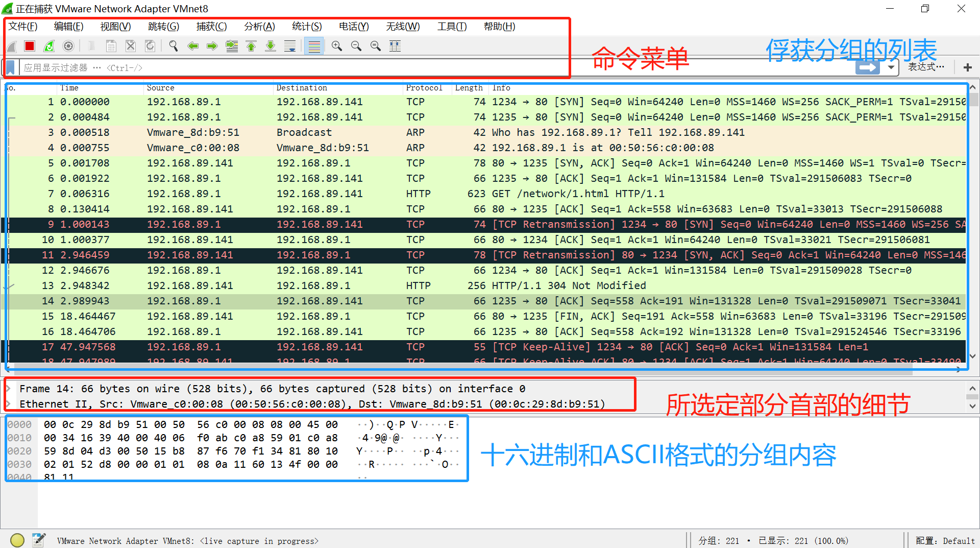Click the plus button to add filter
Viewport: 980px width, 548px height.
[967, 67]
